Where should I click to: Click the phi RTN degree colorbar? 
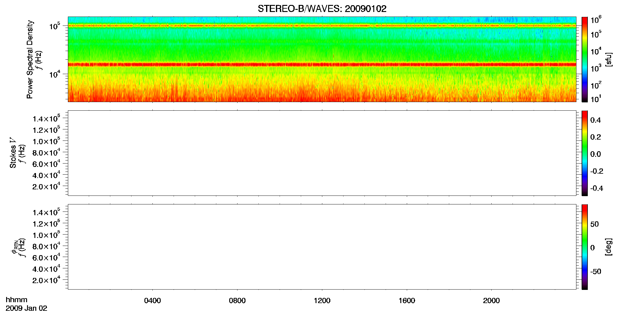(x=584, y=247)
